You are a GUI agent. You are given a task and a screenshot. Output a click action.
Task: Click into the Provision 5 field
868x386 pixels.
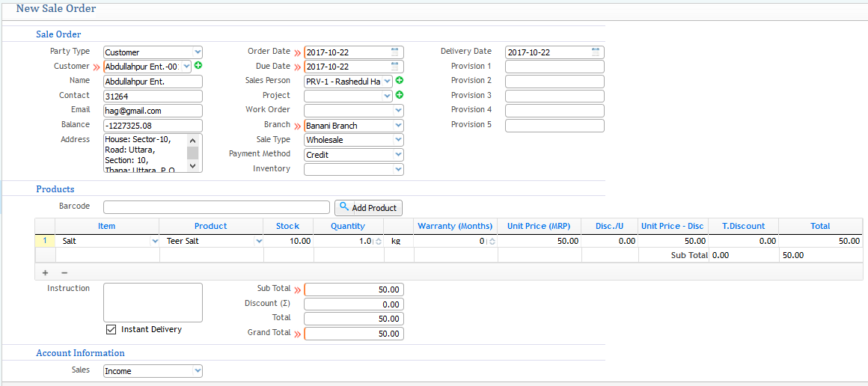click(x=554, y=125)
